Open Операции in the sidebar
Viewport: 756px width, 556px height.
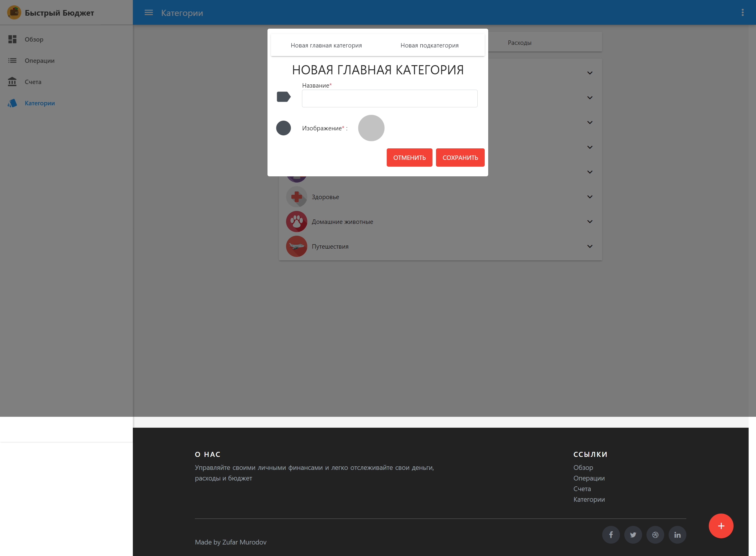click(39, 60)
